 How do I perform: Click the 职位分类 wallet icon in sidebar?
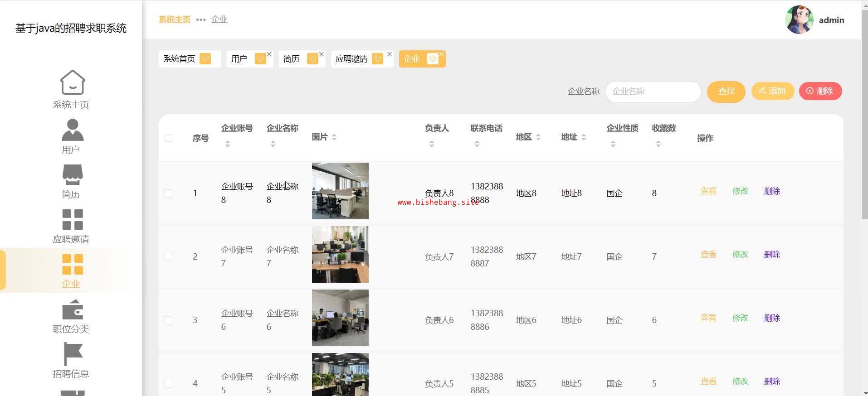tap(72, 310)
